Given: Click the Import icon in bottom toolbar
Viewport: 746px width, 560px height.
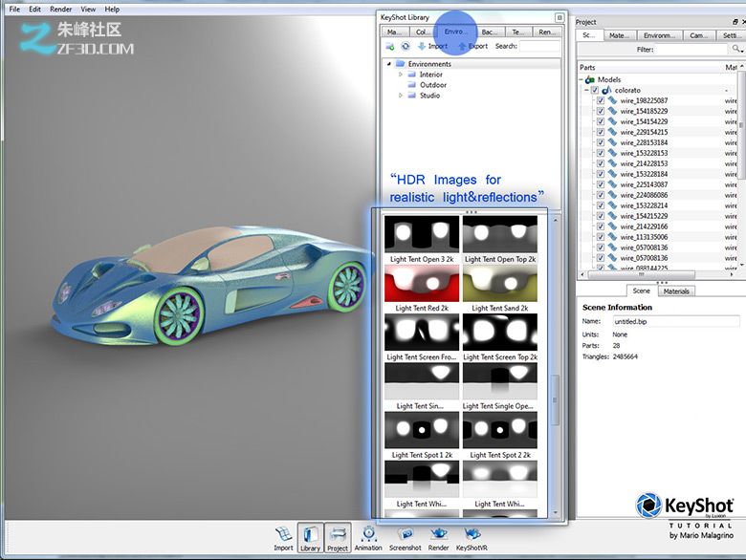Looking at the screenshot, I should click(x=283, y=535).
